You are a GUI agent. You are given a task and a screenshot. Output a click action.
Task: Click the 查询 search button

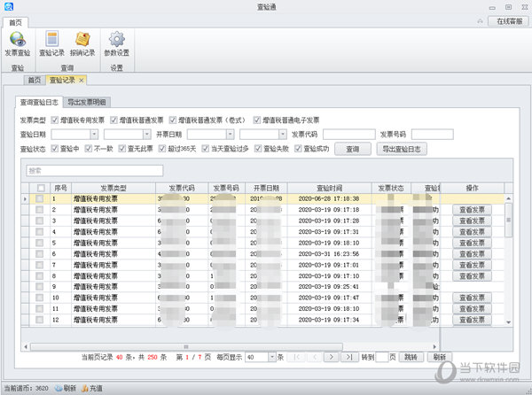(x=353, y=149)
